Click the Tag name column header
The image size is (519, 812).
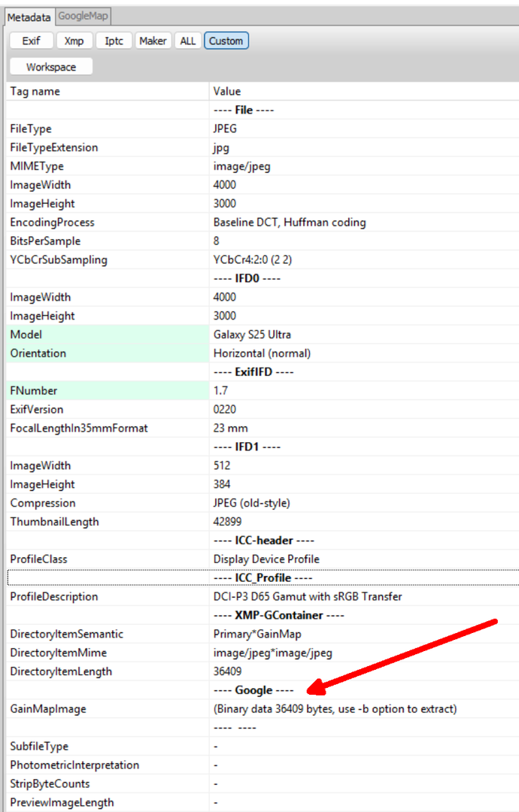[105, 91]
